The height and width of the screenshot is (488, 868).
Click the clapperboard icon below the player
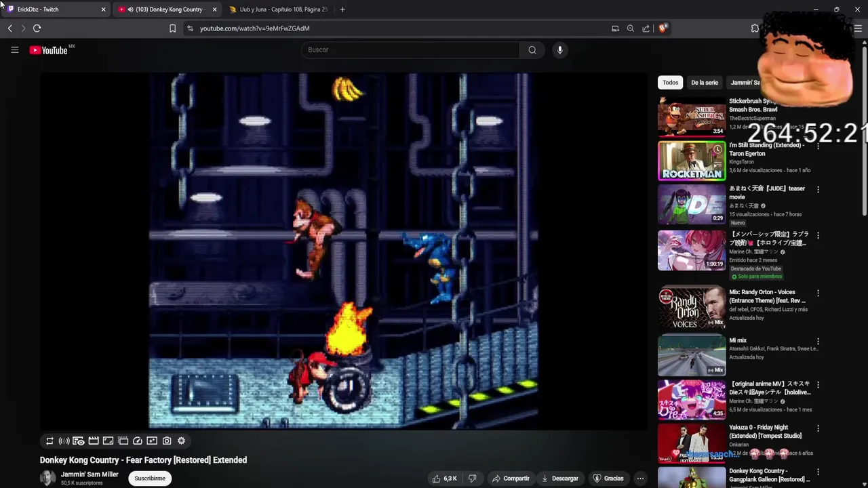pyautogui.click(x=94, y=441)
